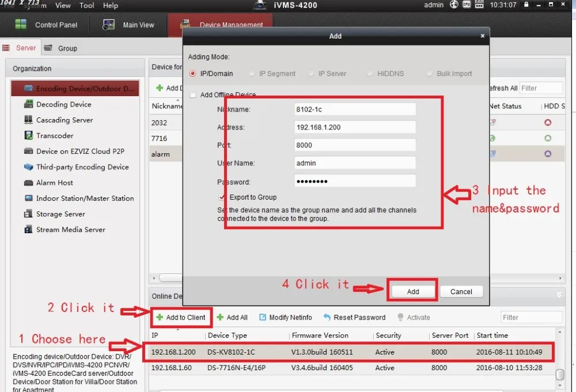Image resolution: width=576 pixels, height=392 pixels.
Task: Open the View menu
Action: 63,6
